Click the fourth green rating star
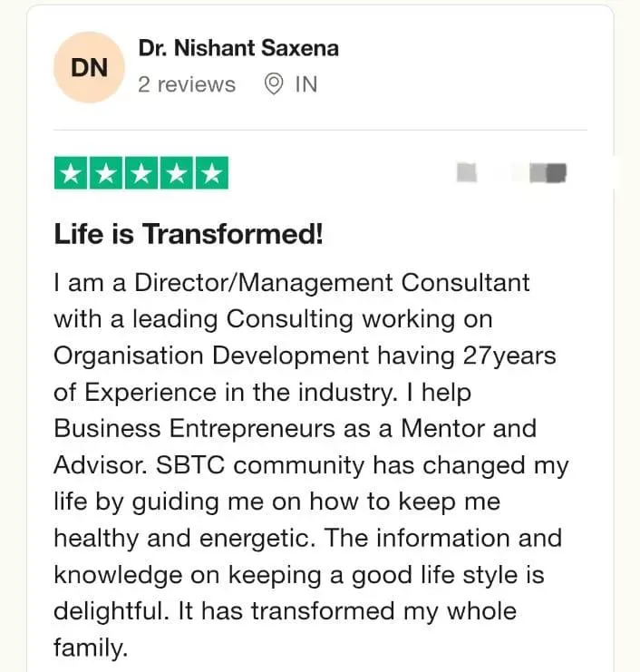Viewport: 640px width, 672px height. 176,172
